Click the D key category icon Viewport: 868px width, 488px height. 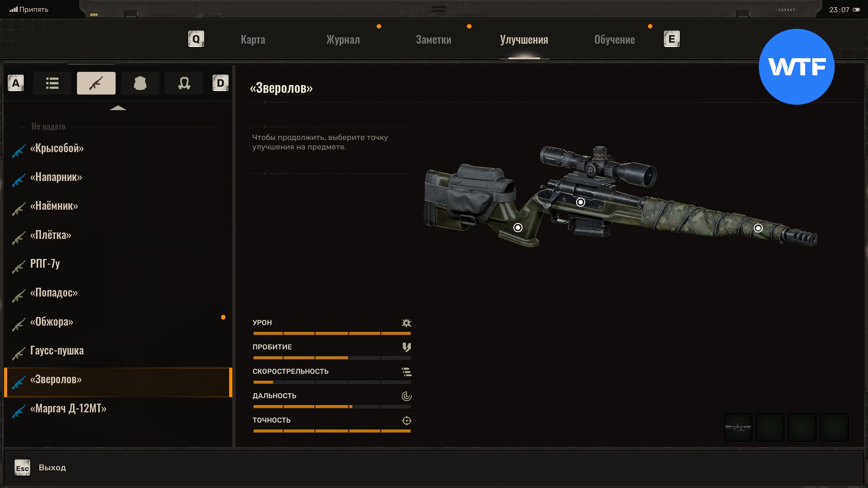tap(220, 83)
